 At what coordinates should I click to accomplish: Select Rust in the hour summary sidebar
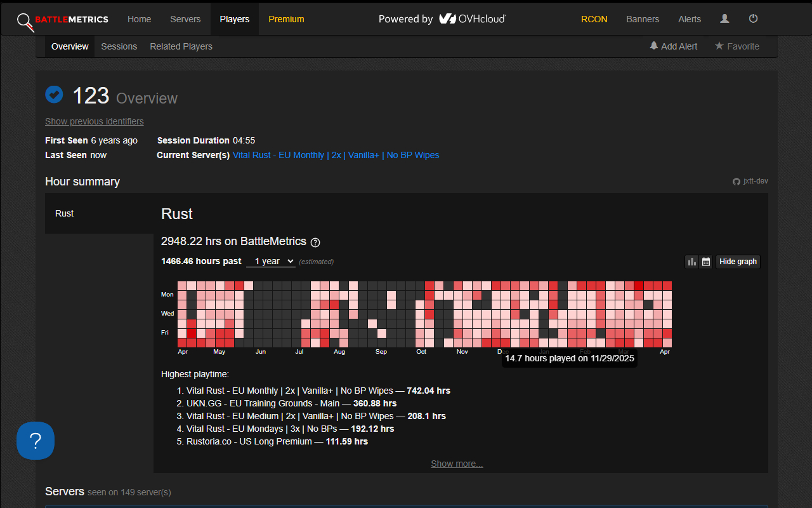pos(99,213)
